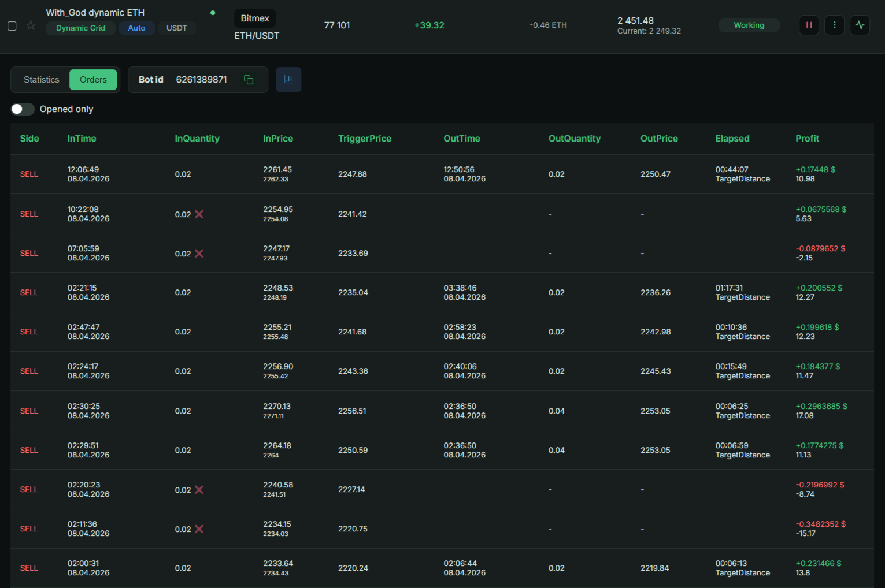Open the three-dot options menu

pyautogui.click(x=834, y=25)
